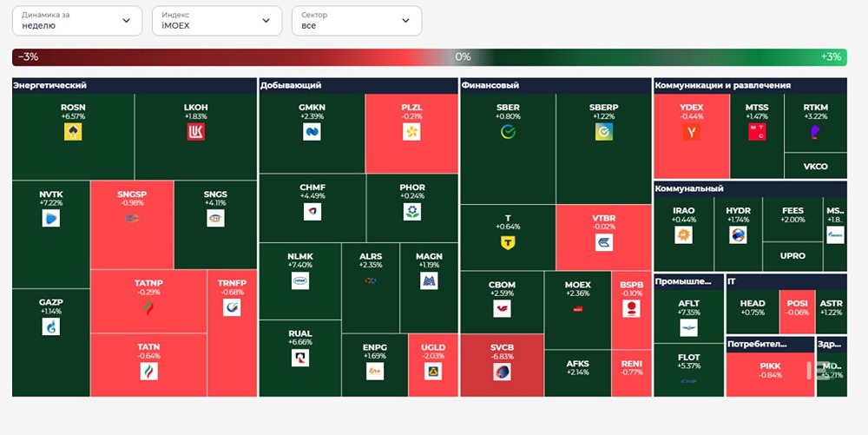Click the TATN Tatneft logo icon
The height and width of the screenshot is (435, 868).
tap(148, 372)
